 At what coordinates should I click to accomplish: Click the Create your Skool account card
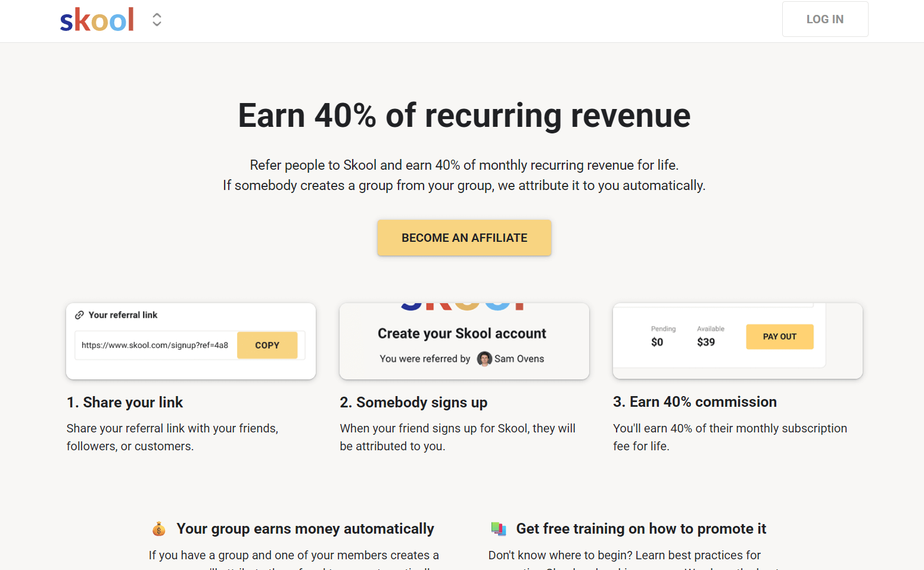click(x=464, y=341)
